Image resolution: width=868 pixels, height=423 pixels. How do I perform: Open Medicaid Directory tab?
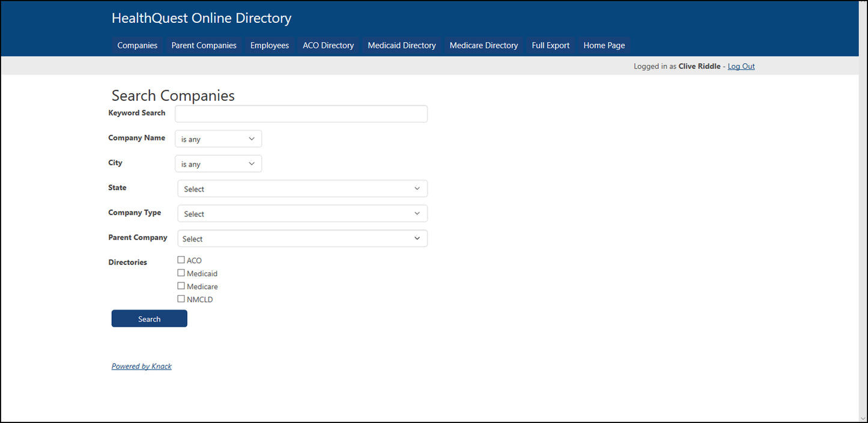coord(401,46)
